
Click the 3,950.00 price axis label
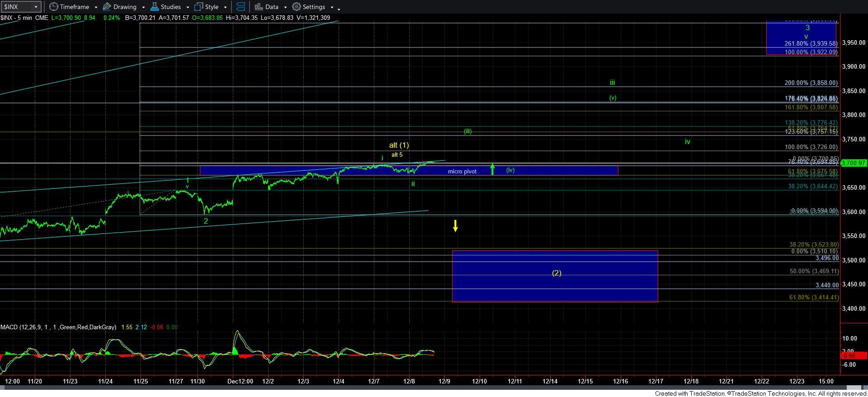tap(854, 42)
